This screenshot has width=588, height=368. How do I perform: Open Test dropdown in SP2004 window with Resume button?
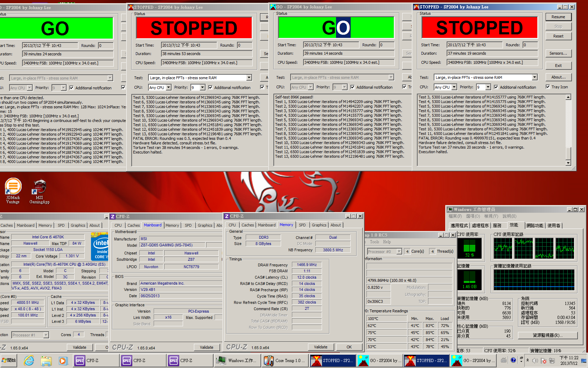(x=534, y=77)
